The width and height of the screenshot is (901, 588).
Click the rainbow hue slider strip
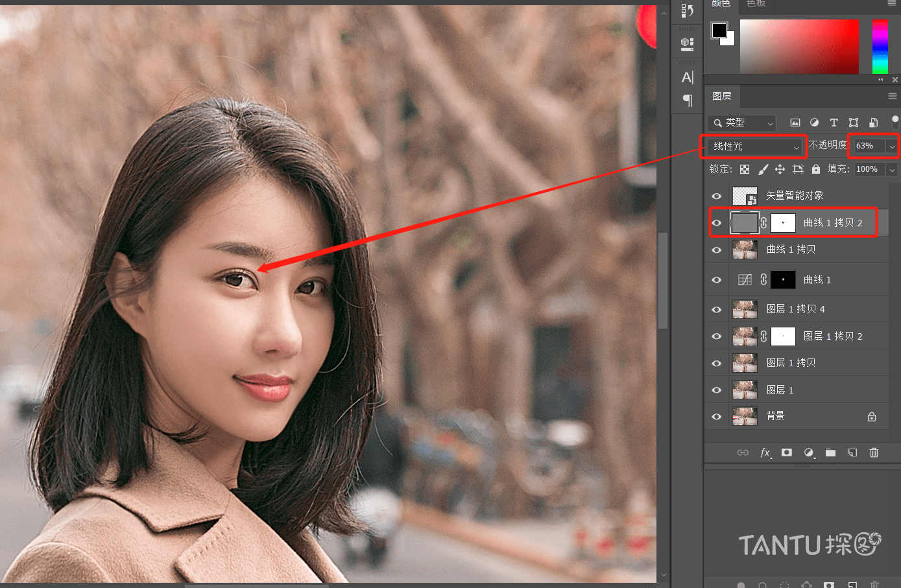tap(880, 46)
